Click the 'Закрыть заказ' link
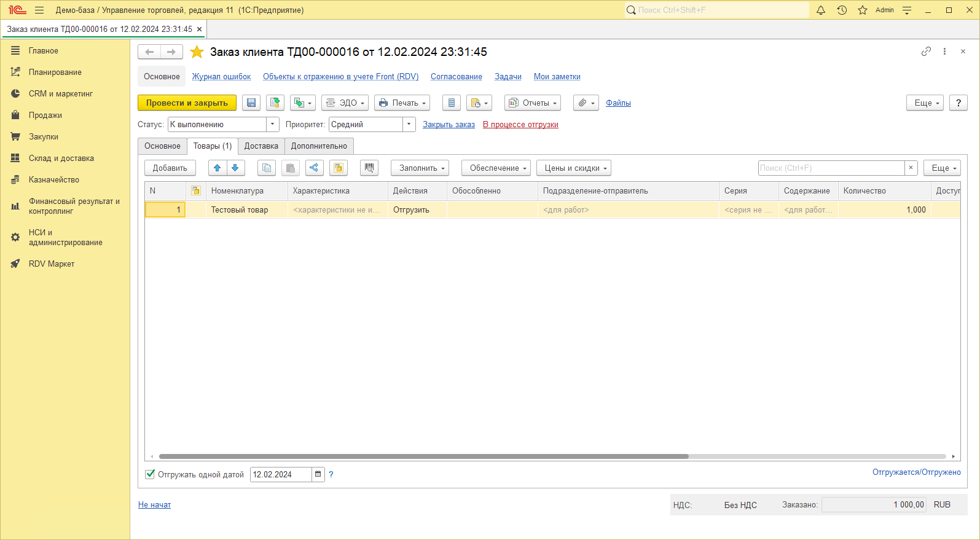 point(449,125)
